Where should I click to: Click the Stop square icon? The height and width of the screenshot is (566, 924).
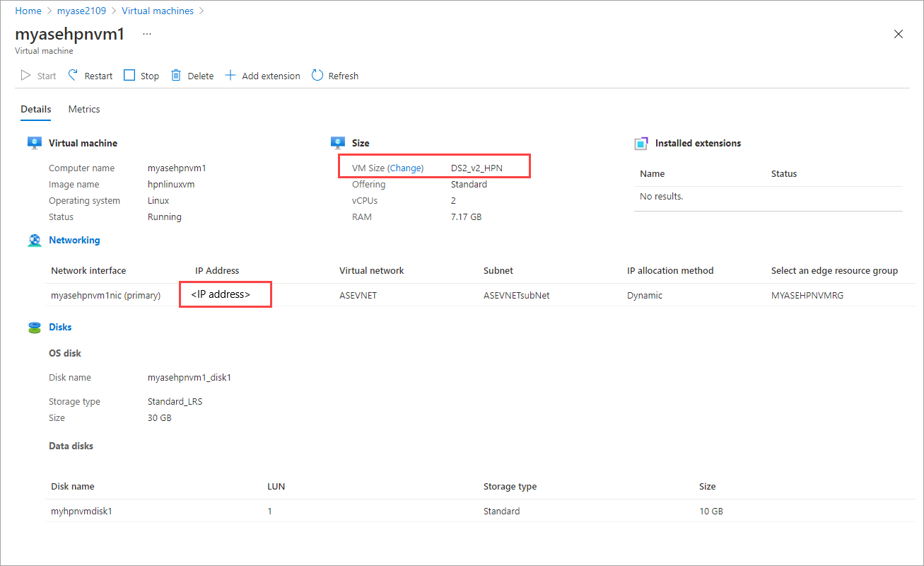coord(129,75)
